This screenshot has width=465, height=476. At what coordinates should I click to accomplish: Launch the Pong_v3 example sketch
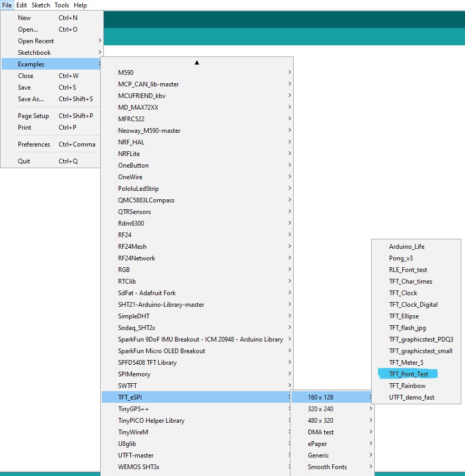pos(401,258)
